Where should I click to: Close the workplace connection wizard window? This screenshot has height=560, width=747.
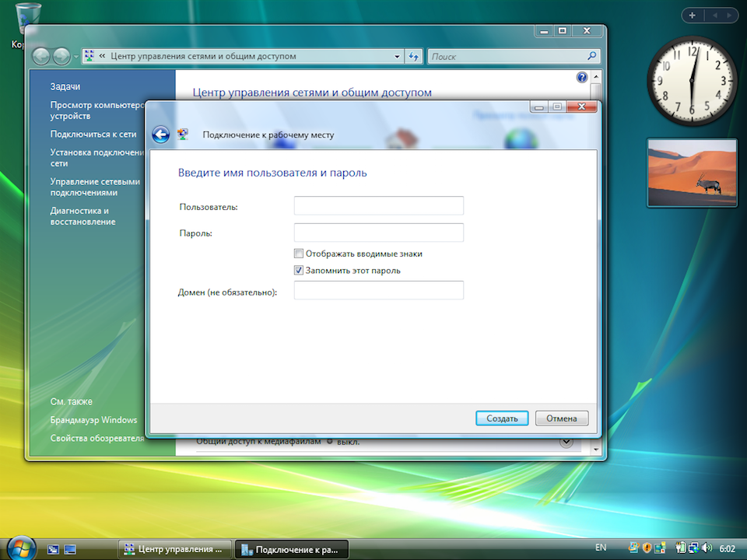coord(581,107)
